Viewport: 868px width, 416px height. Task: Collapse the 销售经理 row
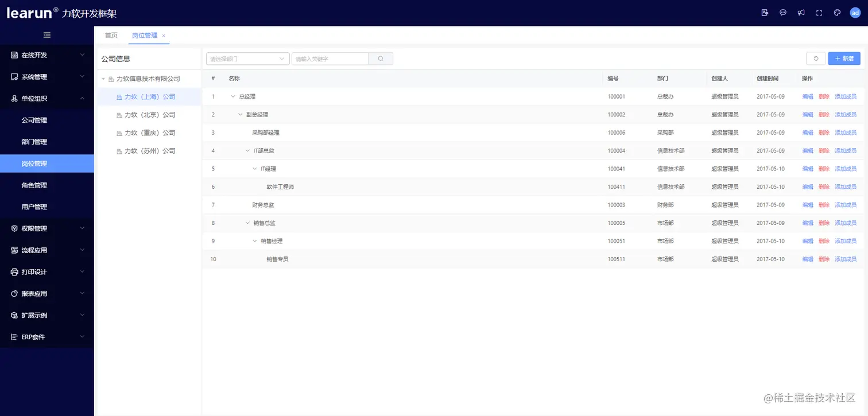coord(255,241)
